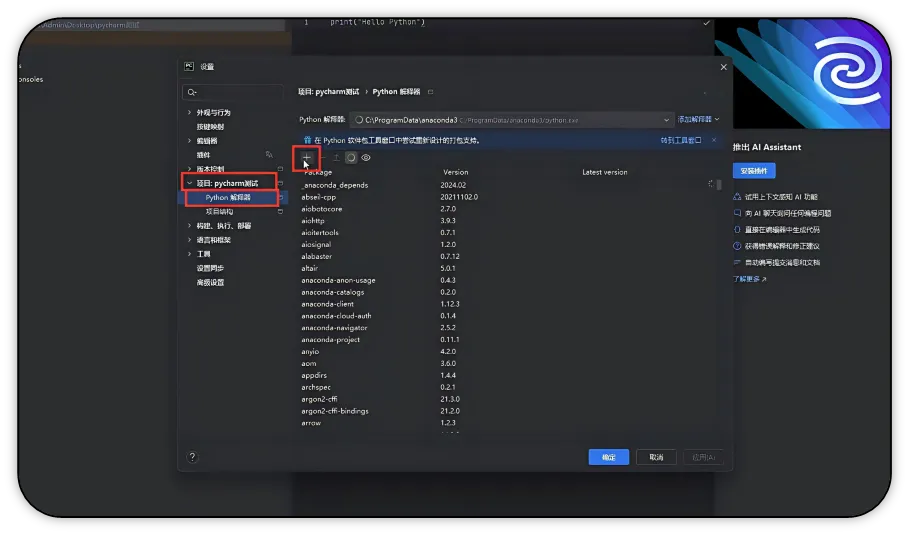The width and height of the screenshot is (909, 535).
Task: Click the print("Hello Python") code line in the editor
Action: tap(377, 23)
